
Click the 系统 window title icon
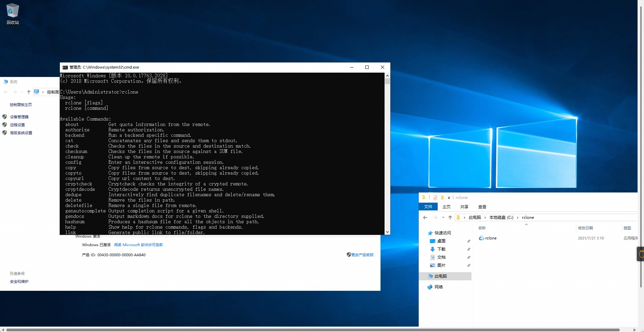5,82
